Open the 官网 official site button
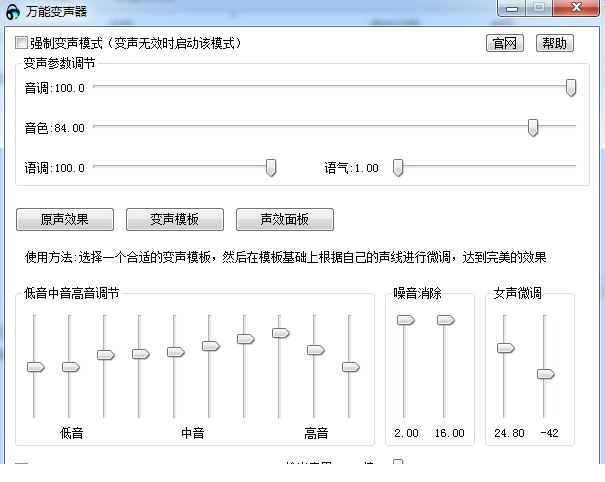 (504, 43)
